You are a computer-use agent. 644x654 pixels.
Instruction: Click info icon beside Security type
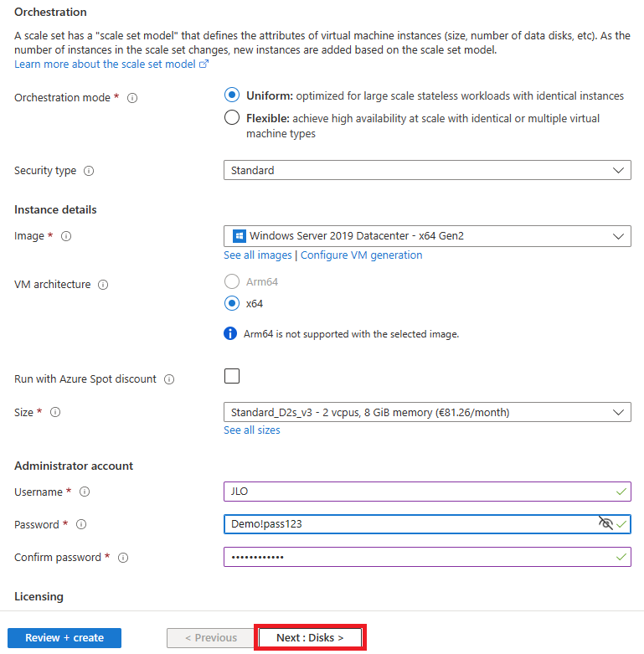click(x=89, y=171)
